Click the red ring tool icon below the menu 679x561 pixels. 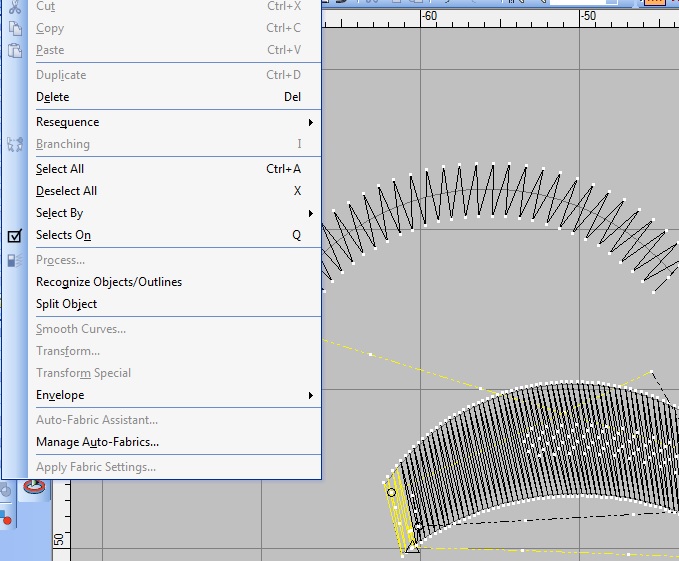(x=34, y=487)
